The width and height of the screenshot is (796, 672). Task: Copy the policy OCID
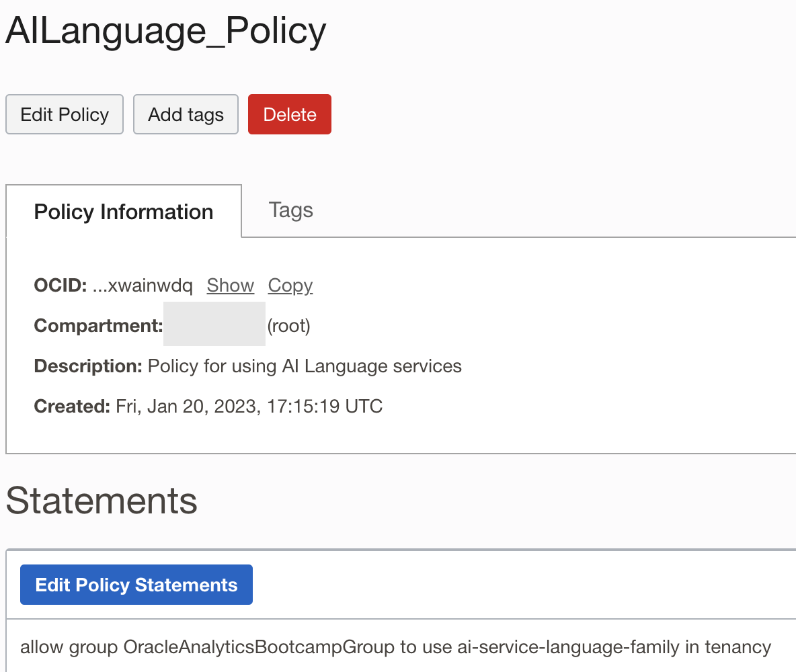click(290, 285)
